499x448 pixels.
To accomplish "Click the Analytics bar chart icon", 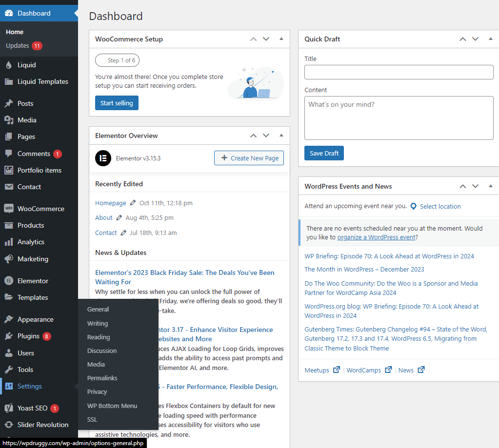I will [9, 242].
